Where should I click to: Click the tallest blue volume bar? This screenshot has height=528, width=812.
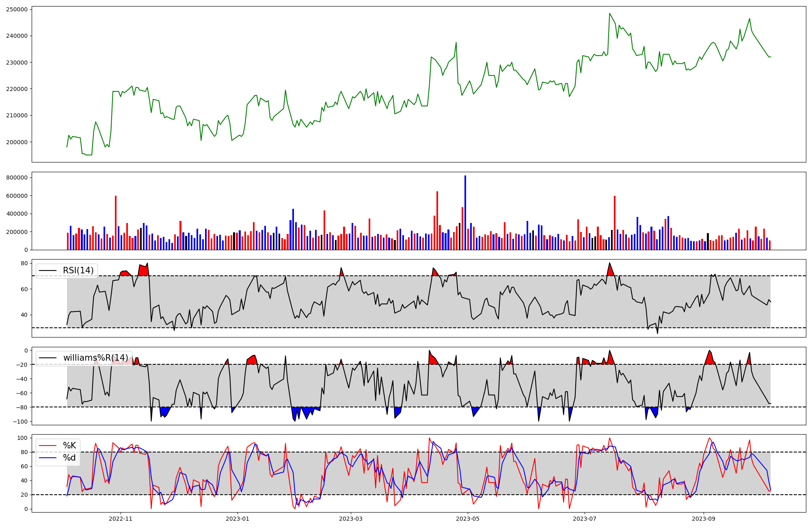coord(465,213)
